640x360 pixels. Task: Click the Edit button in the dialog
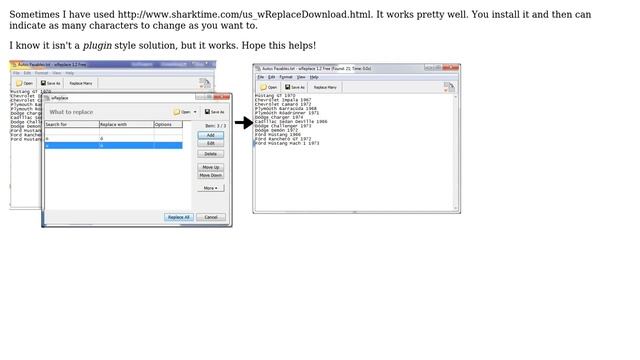(210, 143)
